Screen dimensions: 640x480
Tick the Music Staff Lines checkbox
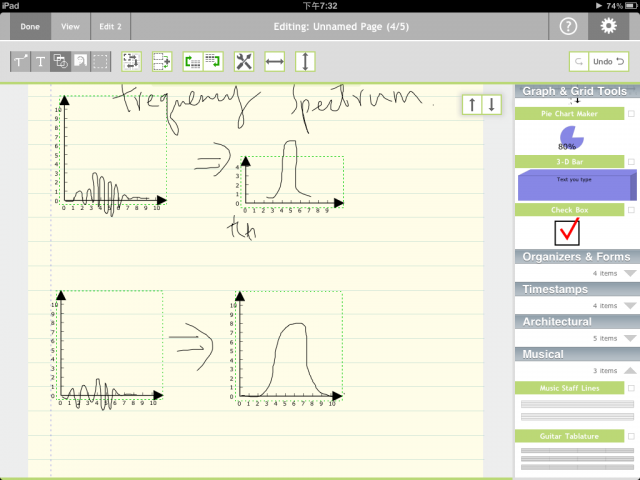coord(631,388)
